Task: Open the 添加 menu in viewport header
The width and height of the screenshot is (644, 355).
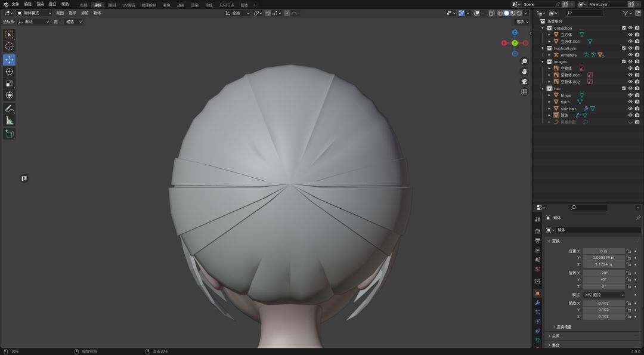Action: pyautogui.click(x=85, y=13)
